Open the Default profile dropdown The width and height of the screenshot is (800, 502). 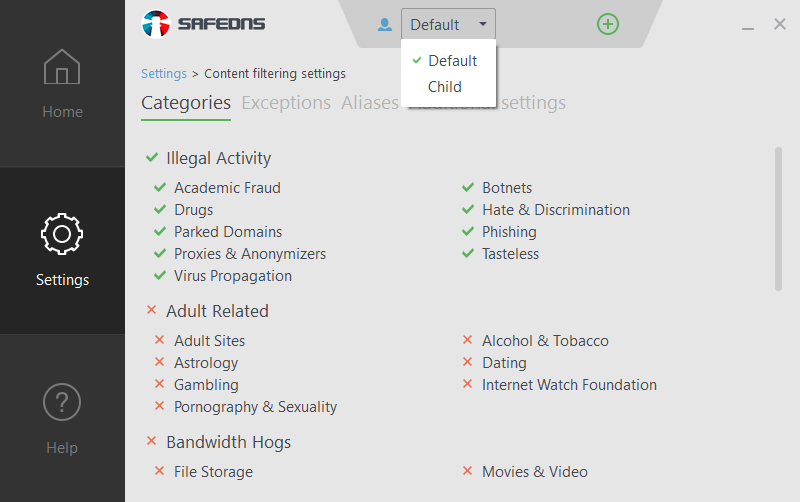(x=448, y=24)
